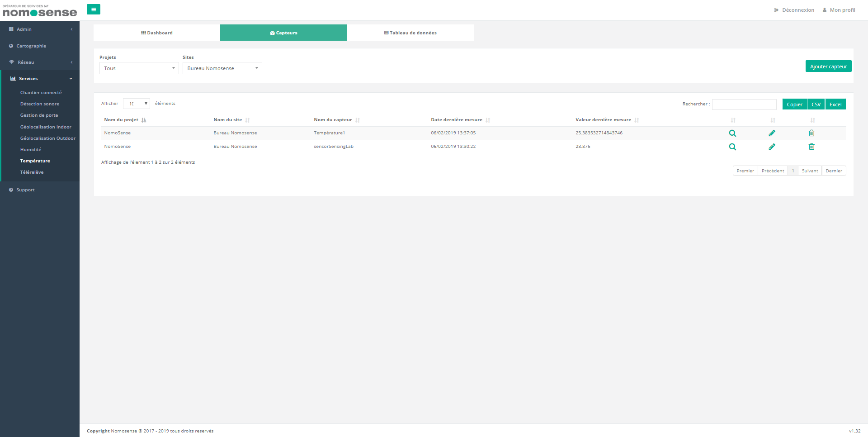Image resolution: width=868 pixels, height=437 pixels.
Task: Click pencil icon for Température1 row
Action: (772, 133)
